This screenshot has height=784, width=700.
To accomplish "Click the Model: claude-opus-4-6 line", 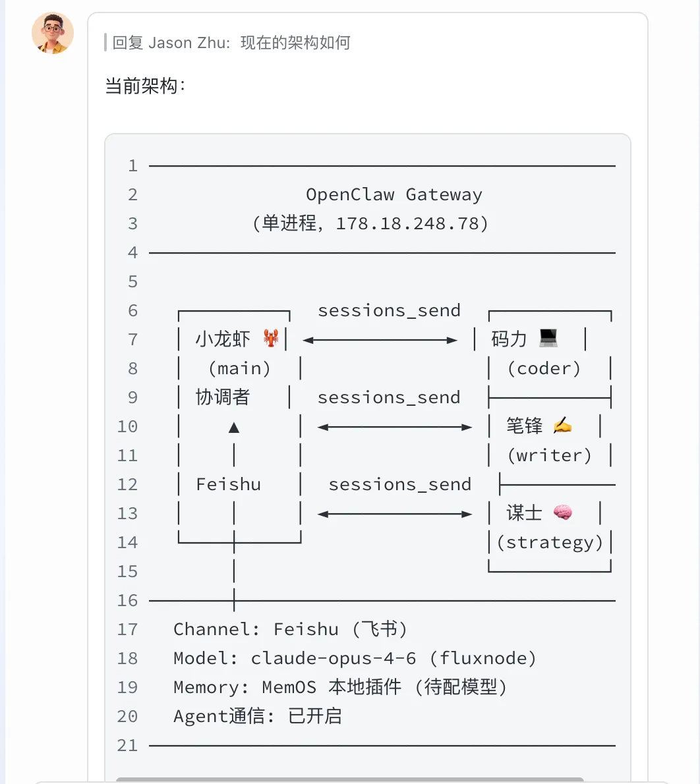I will pos(355,658).
